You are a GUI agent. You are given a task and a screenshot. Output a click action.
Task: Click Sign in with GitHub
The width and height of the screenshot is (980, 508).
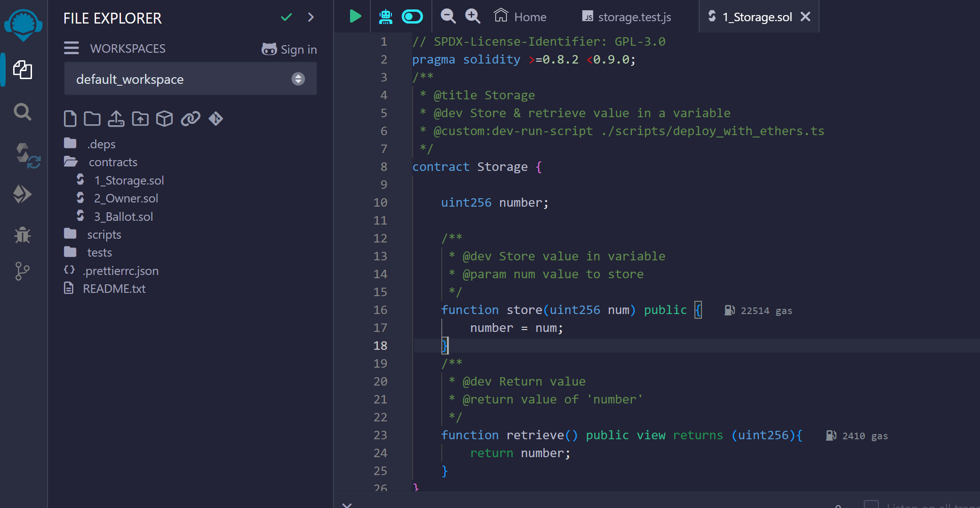point(289,49)
